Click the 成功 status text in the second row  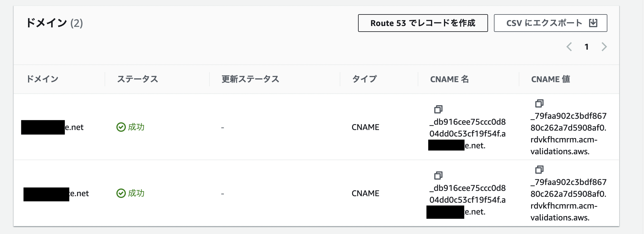point(136,193)
